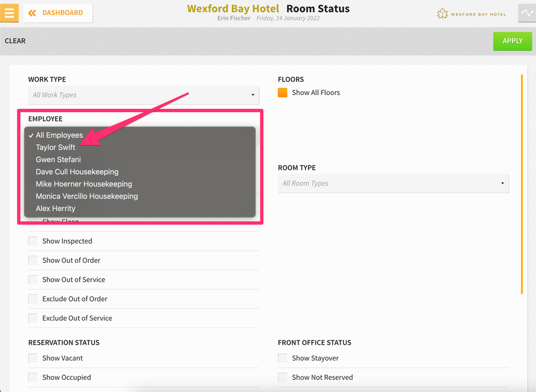536x392 pixels.
Task: Check the Show Out of Order checkbox
Action: coord(33,260)
